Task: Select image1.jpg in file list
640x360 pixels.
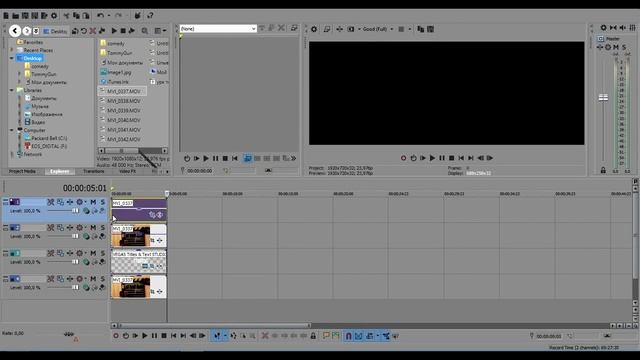Action: (116, 72)
